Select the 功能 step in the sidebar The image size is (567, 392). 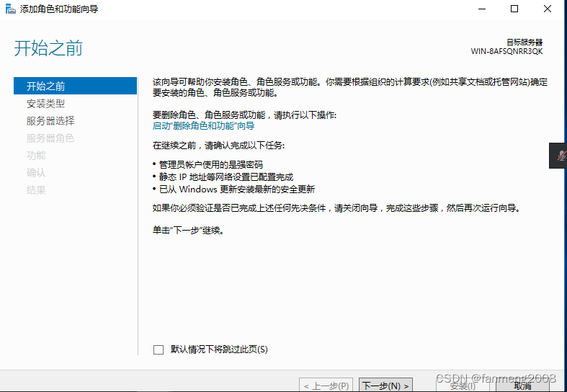(36, 156)
